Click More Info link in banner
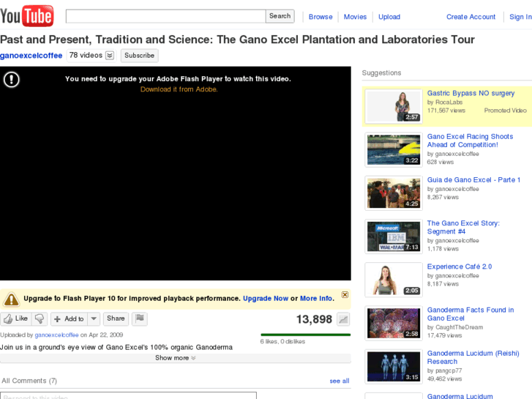Image resolution: width=532 pixels, height=399 pixels. [316, 299]
